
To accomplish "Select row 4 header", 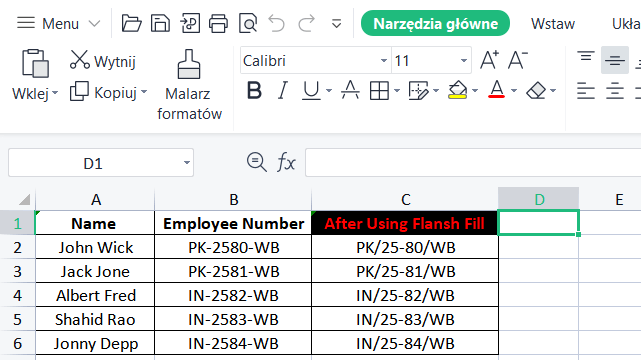I will click(17, 295).
